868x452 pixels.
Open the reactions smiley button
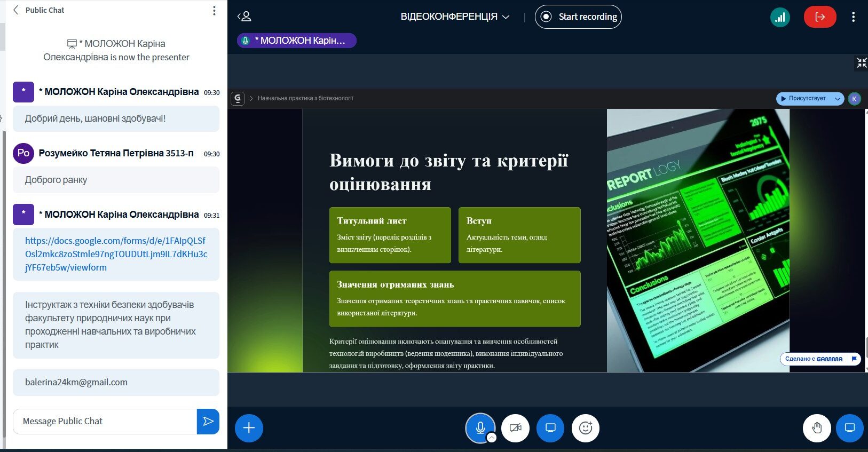coord(586,428)
